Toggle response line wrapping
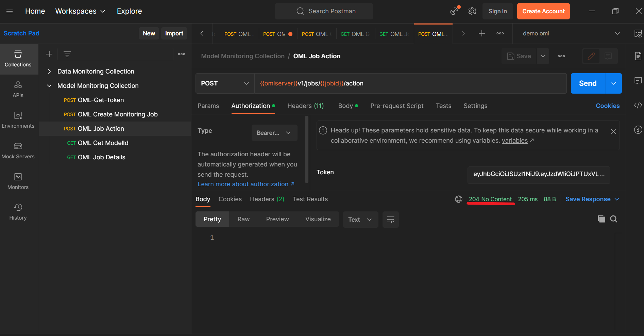Image resolution: width=644 pixels, height=336 pixels. coord(391,220)
